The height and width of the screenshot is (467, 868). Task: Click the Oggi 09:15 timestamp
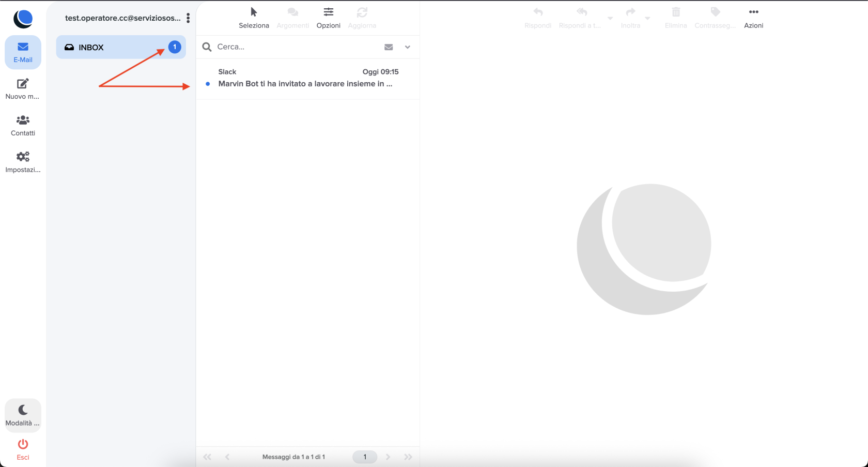[x=380, y=72]
